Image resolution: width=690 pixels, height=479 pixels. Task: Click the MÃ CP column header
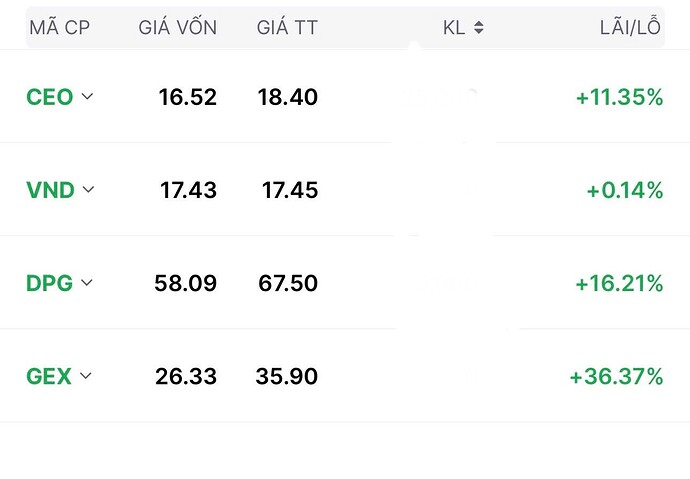pyautogui.click(x=59, y=28)
